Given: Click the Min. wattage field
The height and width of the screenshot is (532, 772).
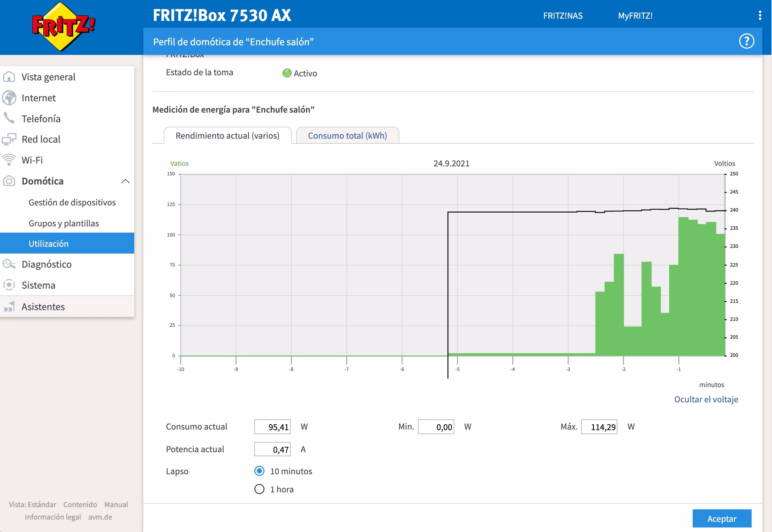Looking at the screenshot, I should tap(436, 427).
